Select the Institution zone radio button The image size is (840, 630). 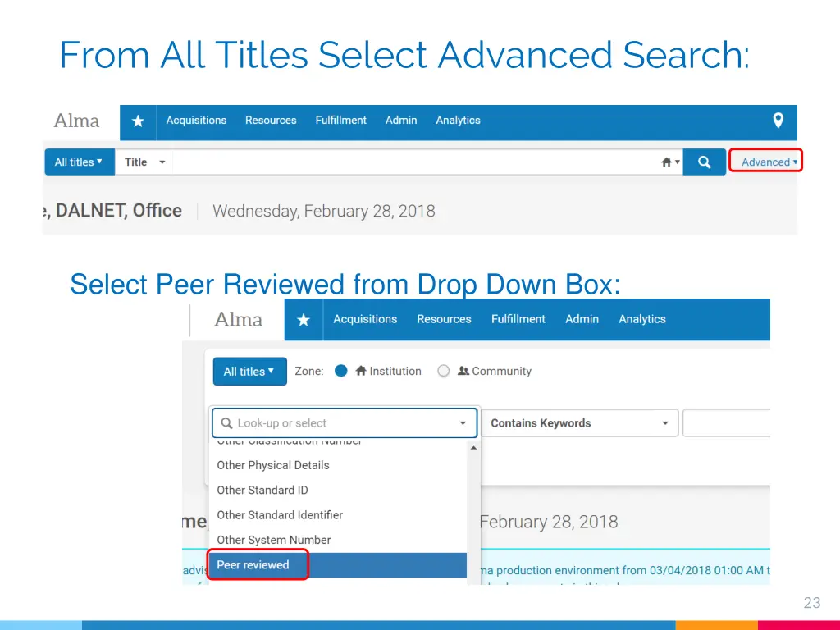coord(340,371)
